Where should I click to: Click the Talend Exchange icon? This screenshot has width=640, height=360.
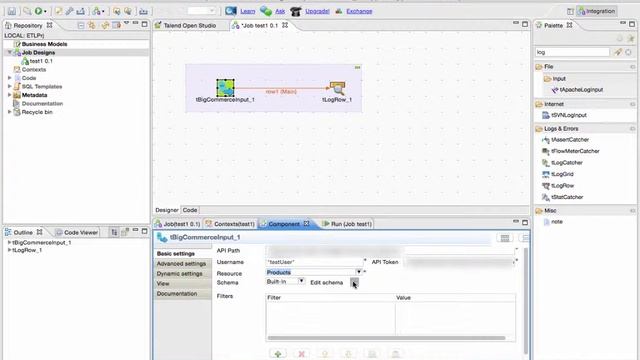[339, 11]
